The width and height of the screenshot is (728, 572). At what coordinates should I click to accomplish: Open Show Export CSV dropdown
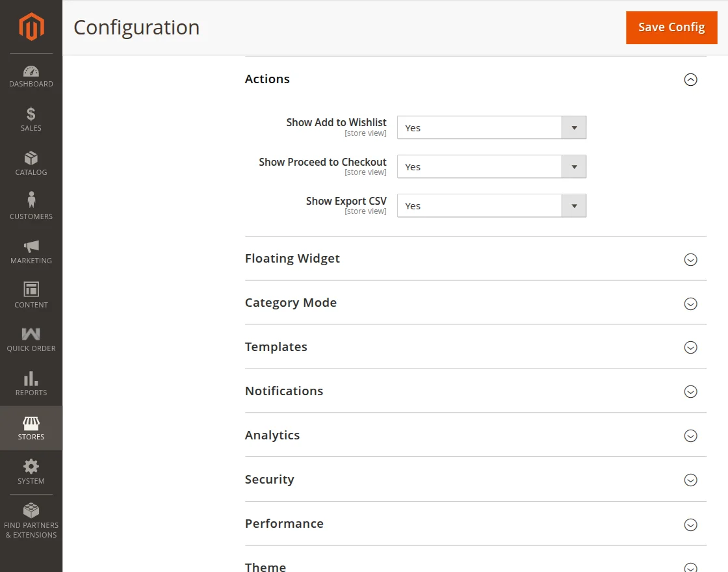pyautogui.click(x=491, y=205)
